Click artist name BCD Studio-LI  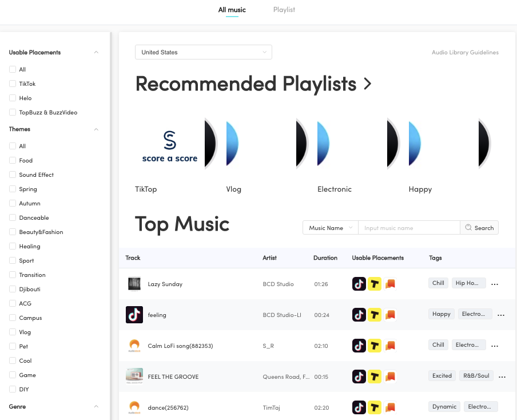pyautogui.click(x=282, y=315)
